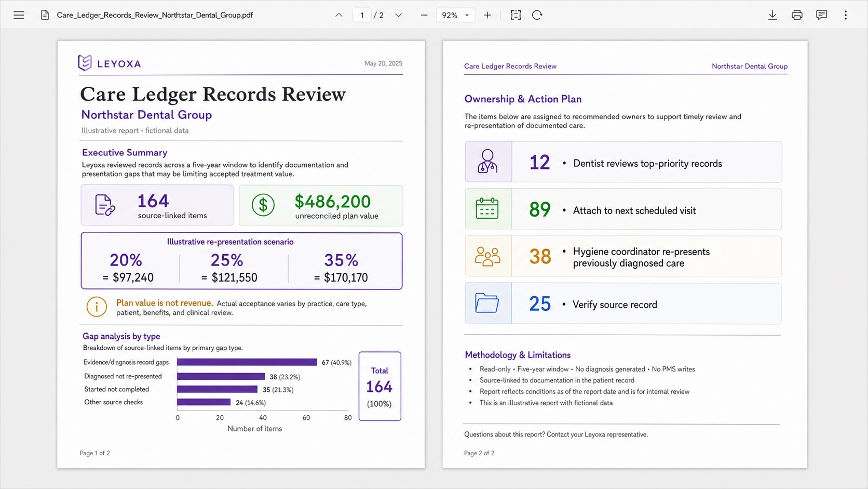Click the current page number field
Image resolution: width=868 pixels, height=489 pixels.
[x=362, y=15]
